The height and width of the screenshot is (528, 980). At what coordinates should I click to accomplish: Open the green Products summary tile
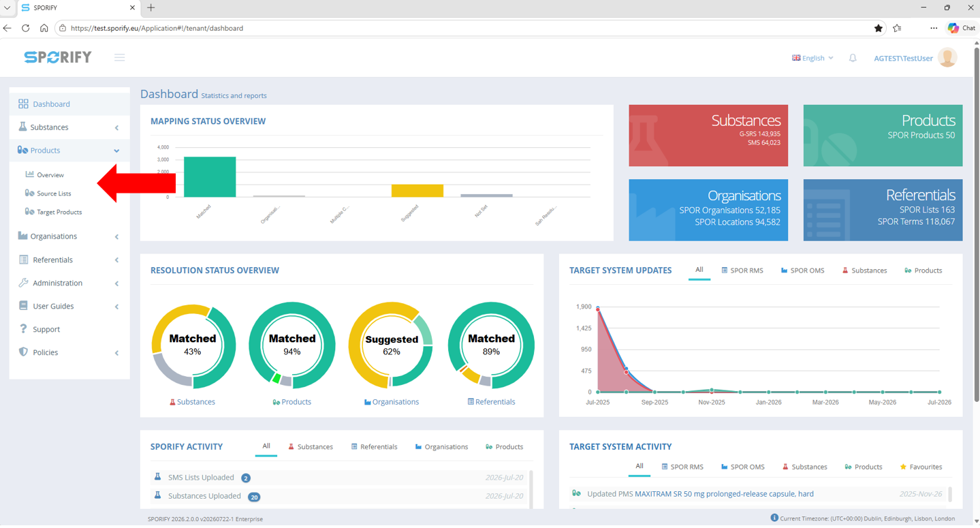[883, 136]
